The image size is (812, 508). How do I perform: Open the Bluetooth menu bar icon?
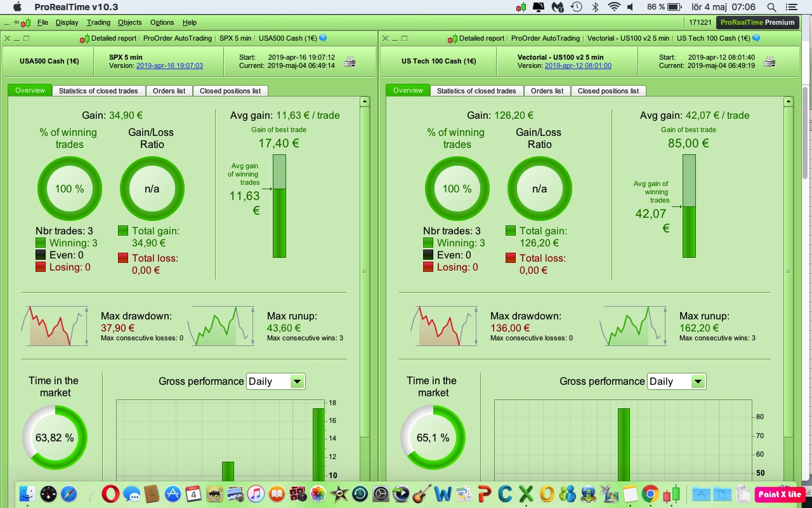tap(595, 7)
